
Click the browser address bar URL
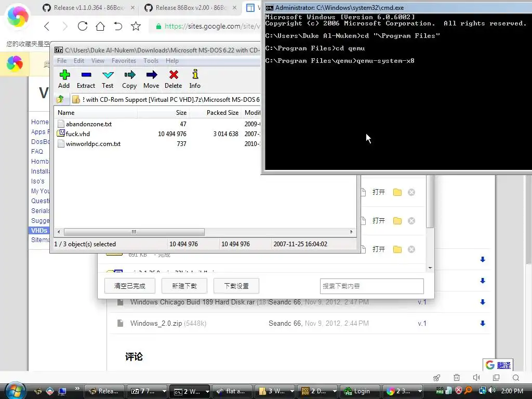coord(212,26)
